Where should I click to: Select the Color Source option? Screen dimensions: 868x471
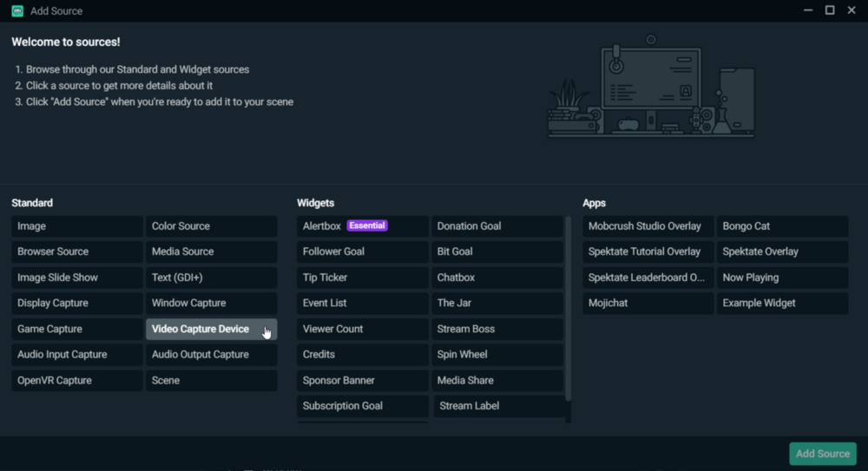point(212,226)
